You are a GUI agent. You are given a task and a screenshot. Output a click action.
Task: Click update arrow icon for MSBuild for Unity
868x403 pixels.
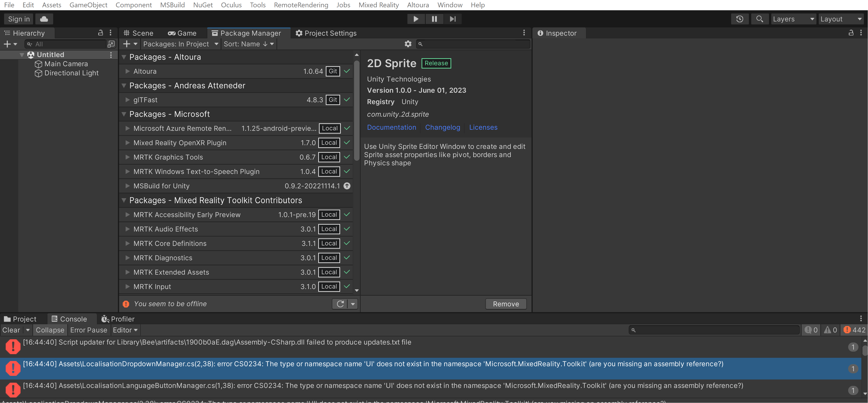(347, 186)
